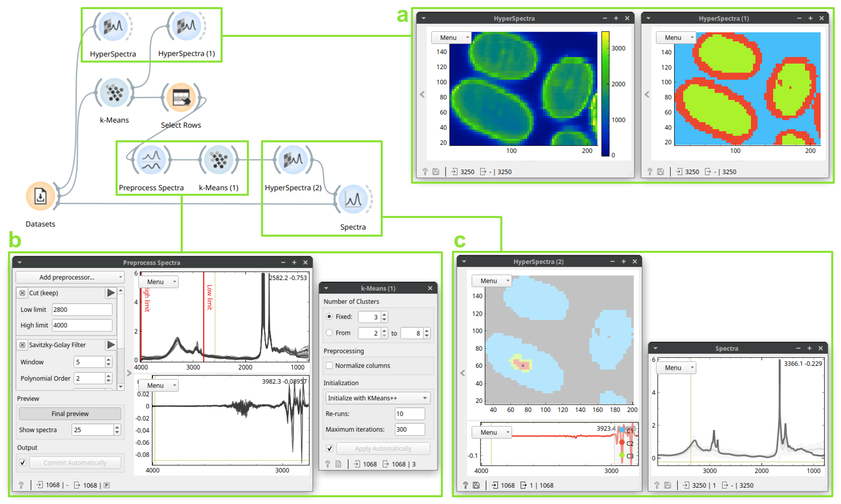Open the Add preprocessor dropdown
This screenshot has height=504, width=841.
coord(70,278)
